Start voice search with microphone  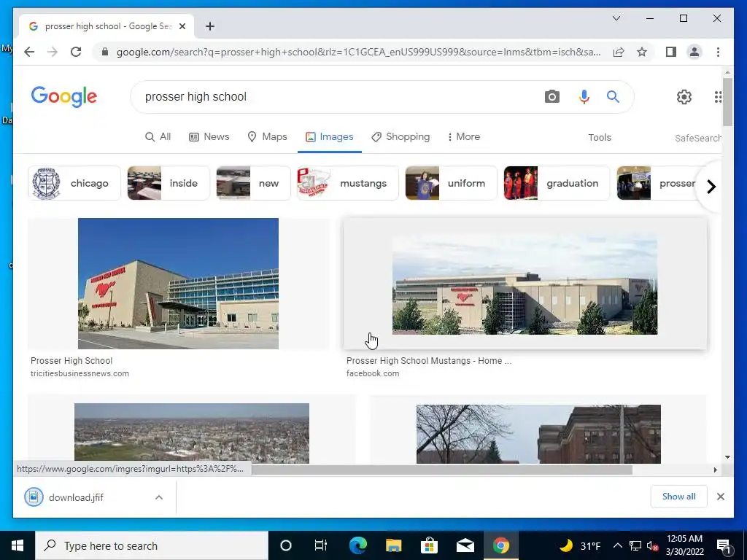[x=584, y=97]
